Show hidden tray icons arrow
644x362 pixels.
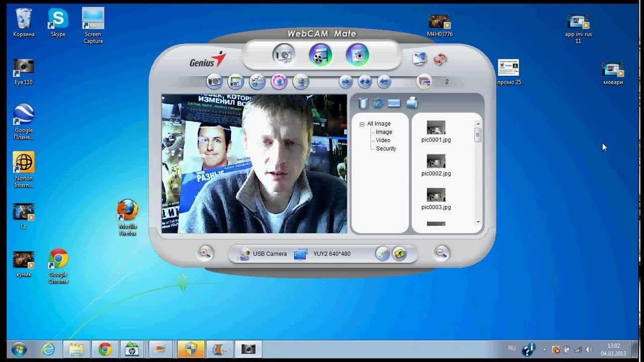[544, 349]
